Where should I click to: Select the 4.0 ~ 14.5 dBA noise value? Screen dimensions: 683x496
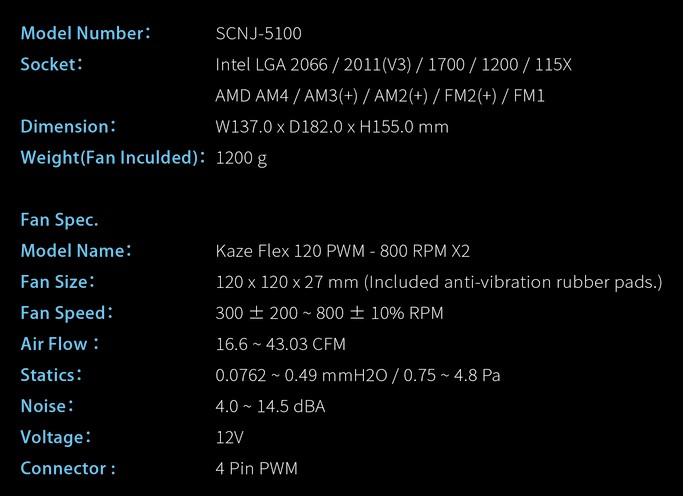(x=270, y=407)
